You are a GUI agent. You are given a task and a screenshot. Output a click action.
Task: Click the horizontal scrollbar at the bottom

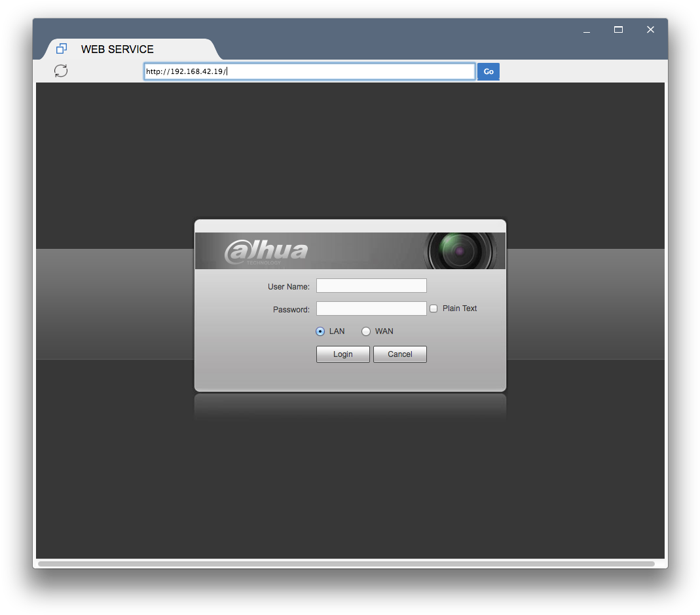pyautogui.click(x=346, y=564)
